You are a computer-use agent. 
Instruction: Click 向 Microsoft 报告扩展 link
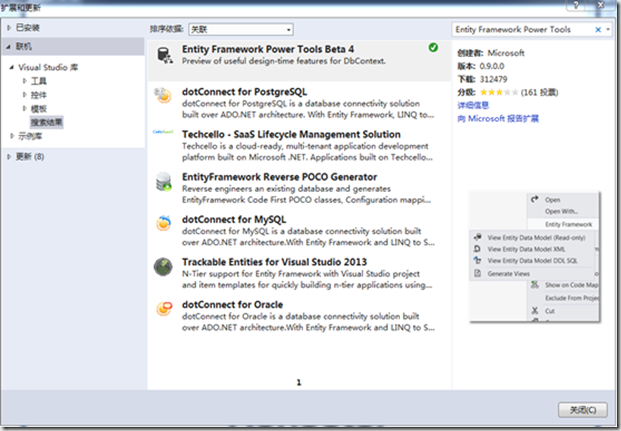[498, 118]
